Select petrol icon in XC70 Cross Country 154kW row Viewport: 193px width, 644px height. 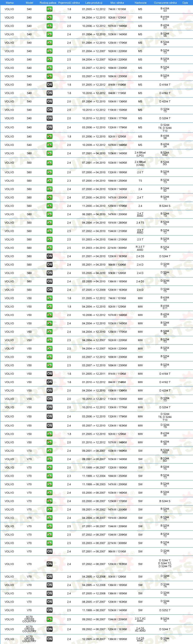(x=50, y=620)
